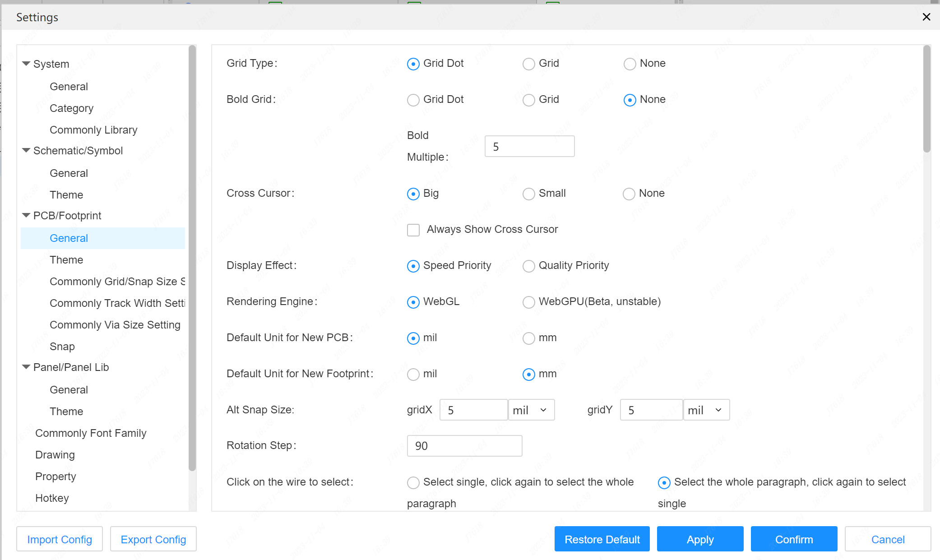
Task: Select WebGPU Beta rendering engine
Action: 529,302
